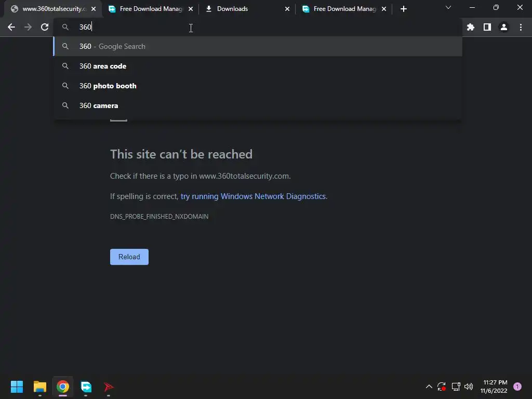The image size is (532, 399).
Task: Close the last Free Download Manager tab
Action: (384, 9)
